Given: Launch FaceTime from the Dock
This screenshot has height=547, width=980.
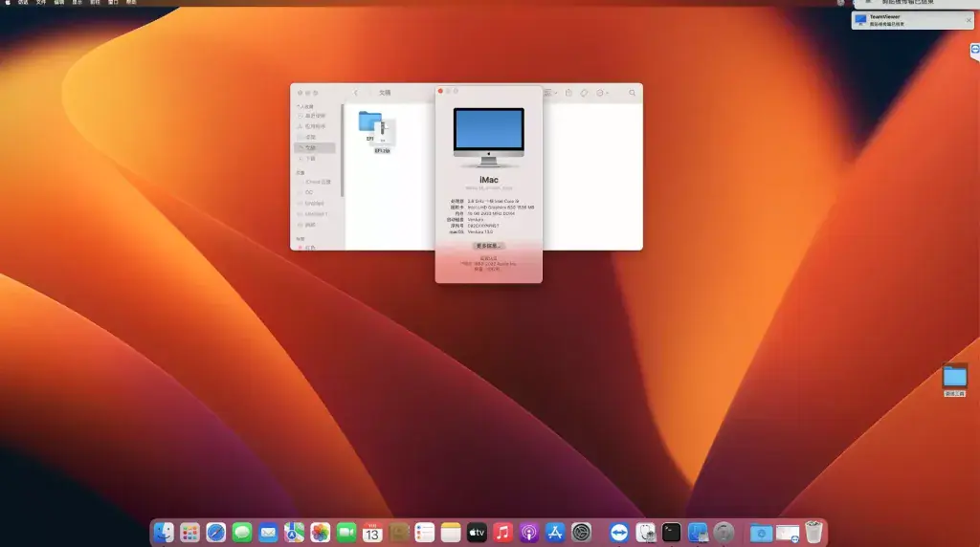Looking at the screenshot, I should 346,533.
